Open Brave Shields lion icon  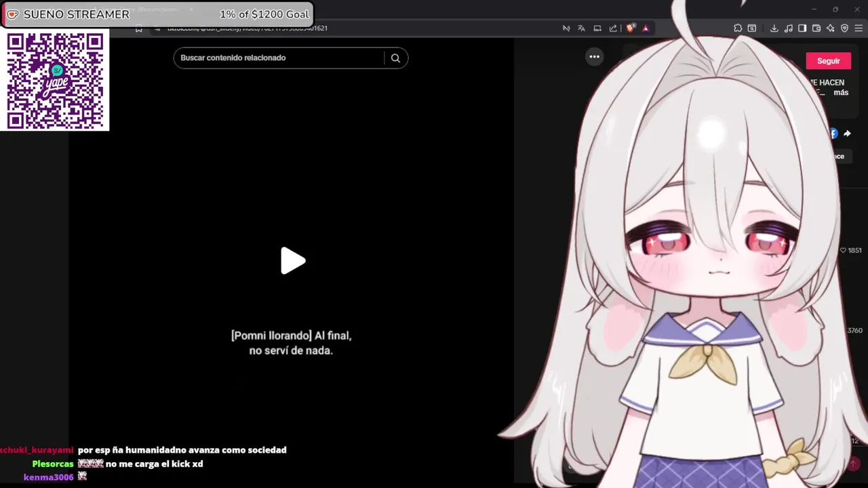click(x=631, y=28)
